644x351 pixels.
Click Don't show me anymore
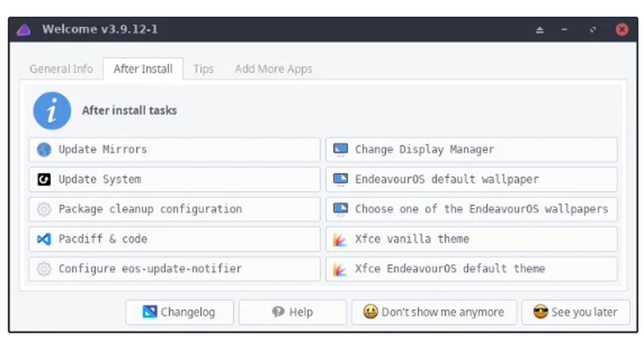click(x=433, y=312)
